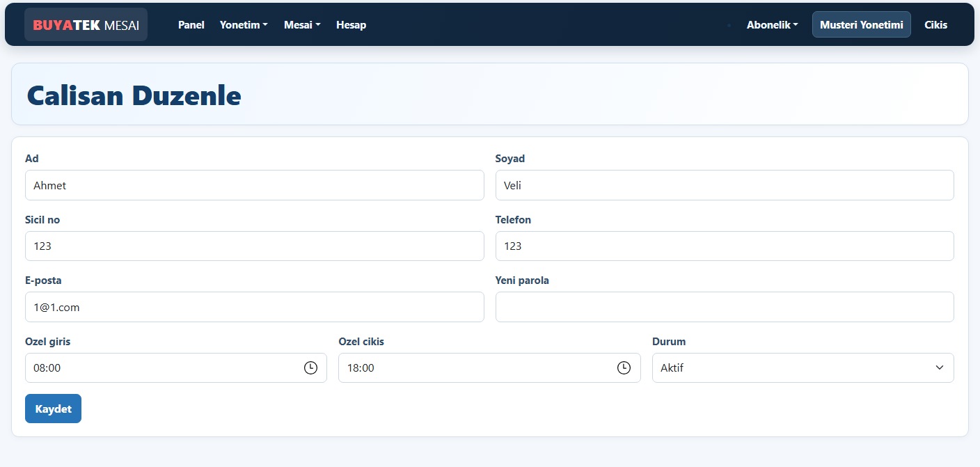Select the Sicil no input field

[254, 246]
